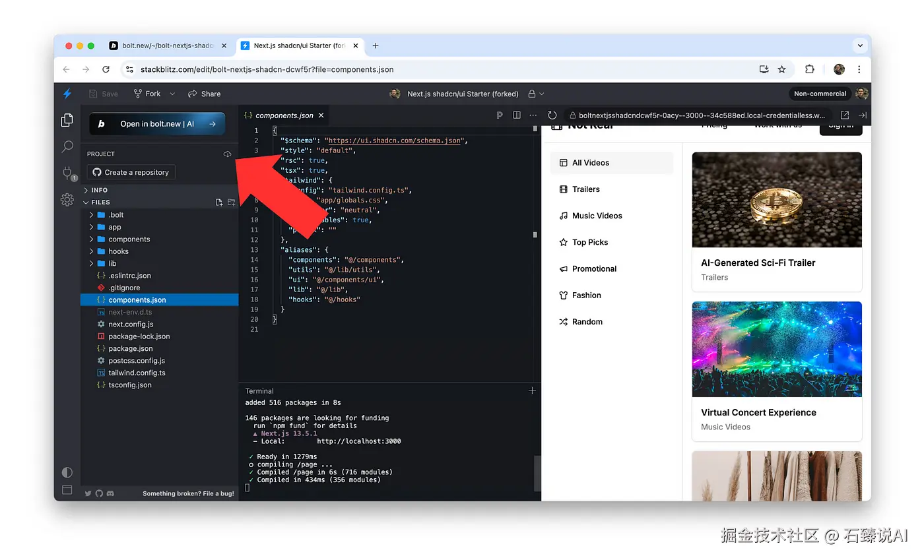Click the browser extensions puzzle icon
Viewport: 924px width, 560px height.
810,69
